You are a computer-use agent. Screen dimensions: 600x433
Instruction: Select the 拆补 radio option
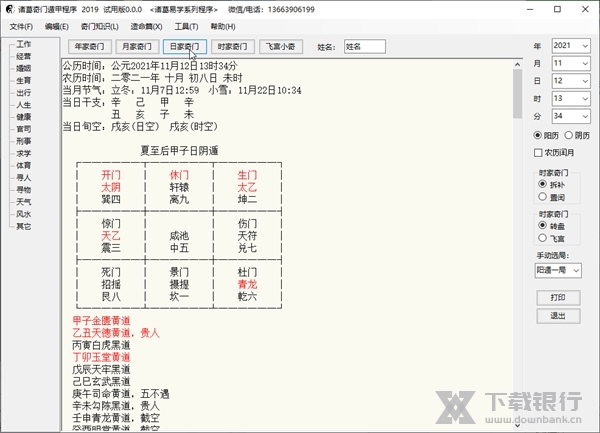point(551,184)
